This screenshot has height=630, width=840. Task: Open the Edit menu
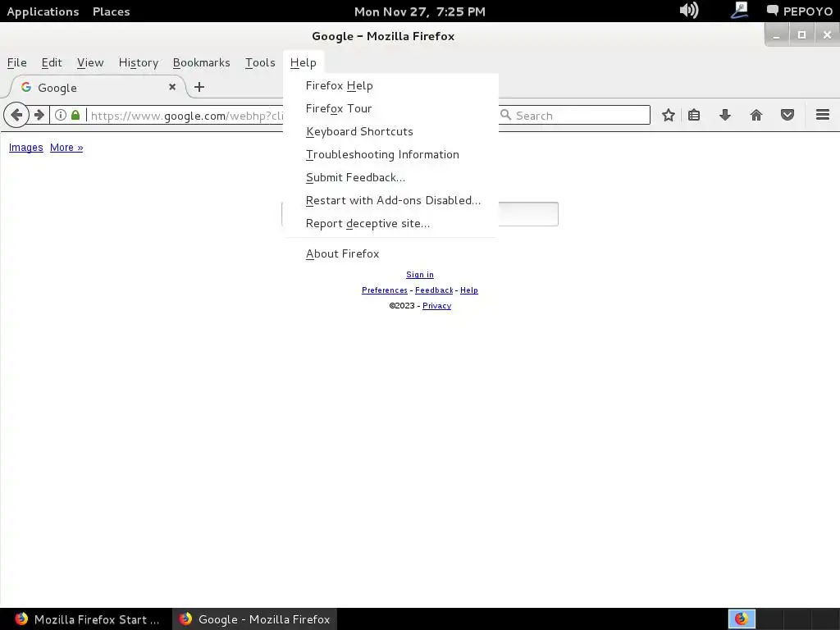click(x=52, y=62)
